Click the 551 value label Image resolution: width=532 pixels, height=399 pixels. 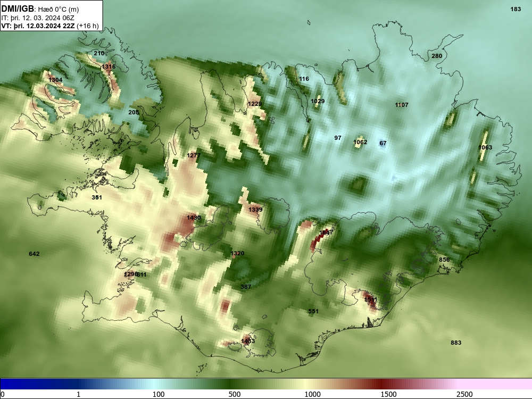click(x=313, y=311)
